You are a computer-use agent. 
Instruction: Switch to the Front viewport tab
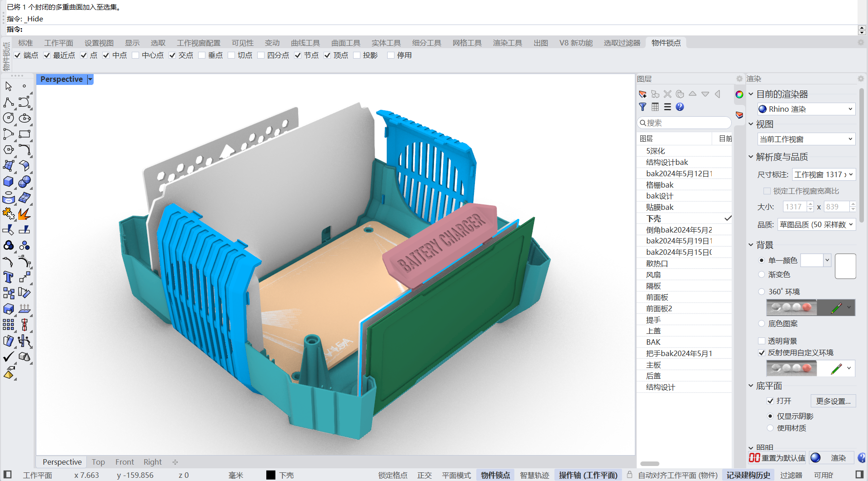point(125,462)
